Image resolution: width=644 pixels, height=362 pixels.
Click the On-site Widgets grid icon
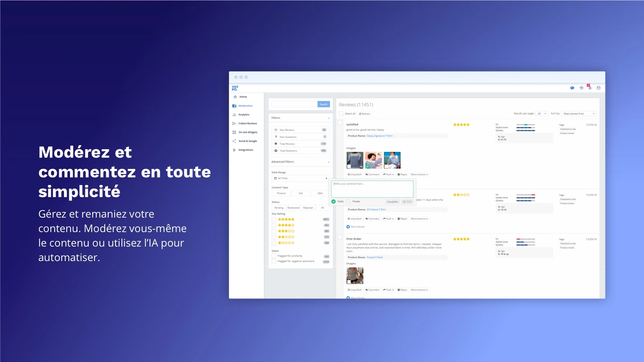point(234,132)
